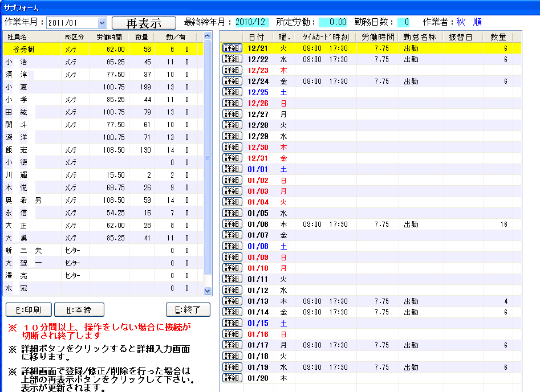This screenshot has height=392, width=540.
Task: Click the 再表示 refresh button
Action: point(144,23)
